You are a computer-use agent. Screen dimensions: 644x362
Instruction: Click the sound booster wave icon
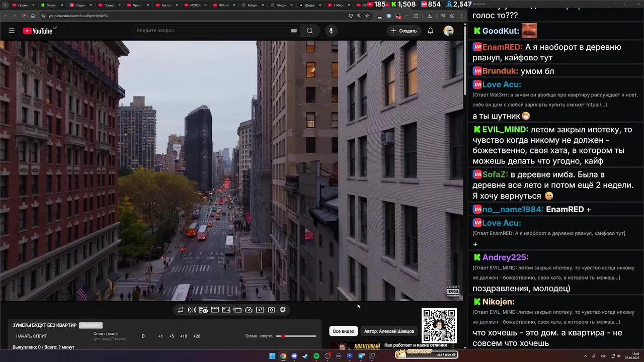click(x=192, y=310)
